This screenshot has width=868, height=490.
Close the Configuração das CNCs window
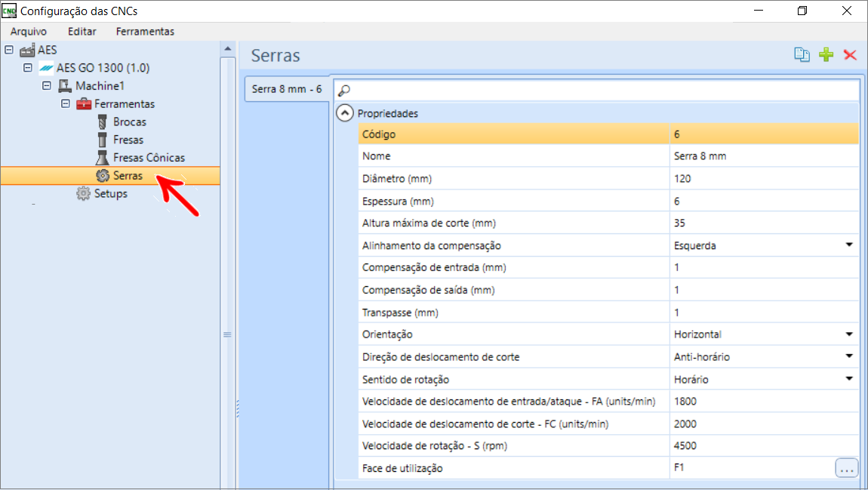846,11
